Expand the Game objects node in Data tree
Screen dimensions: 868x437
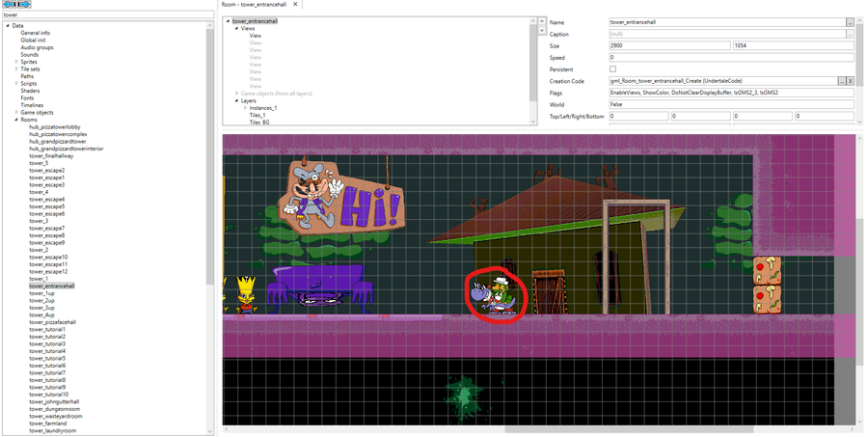pos(16,113)
